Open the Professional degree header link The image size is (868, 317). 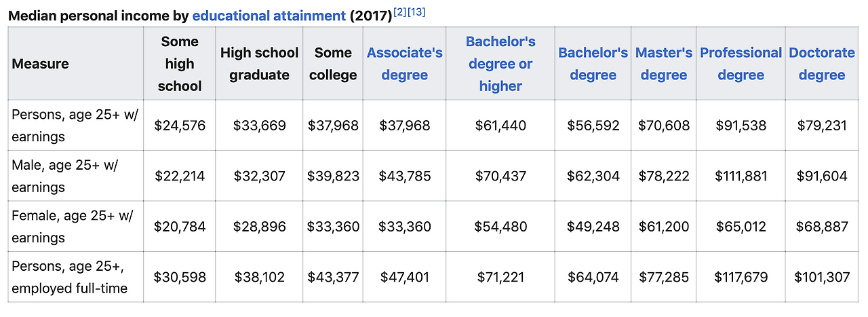click(741, 64)
